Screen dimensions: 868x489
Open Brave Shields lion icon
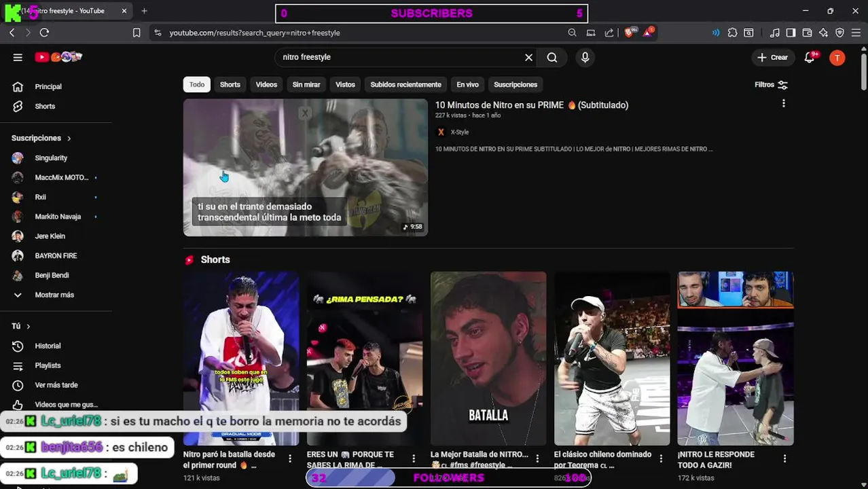click(630, 32)
